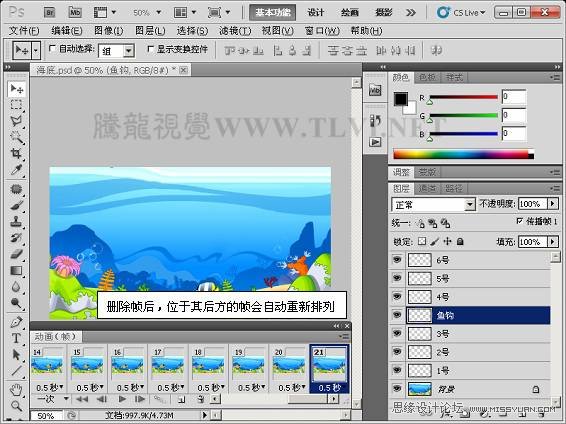Switch to the 色板 tab

(427, 77)
